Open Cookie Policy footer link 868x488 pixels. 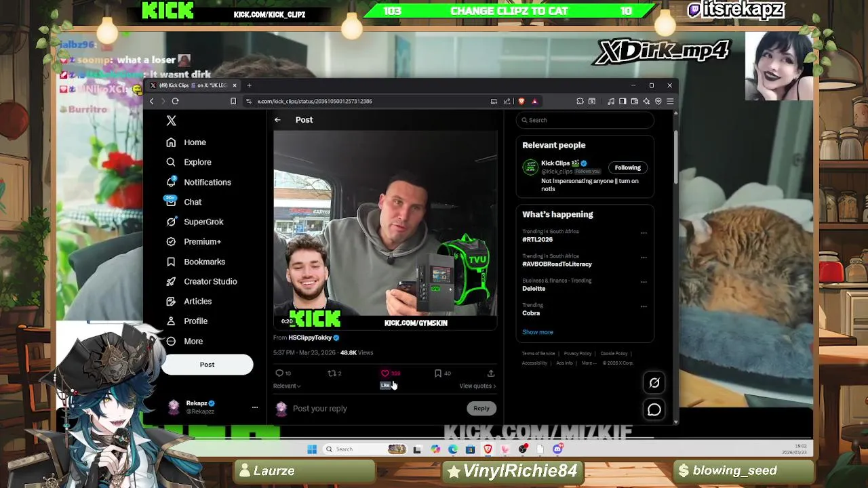tap(614, 354)
